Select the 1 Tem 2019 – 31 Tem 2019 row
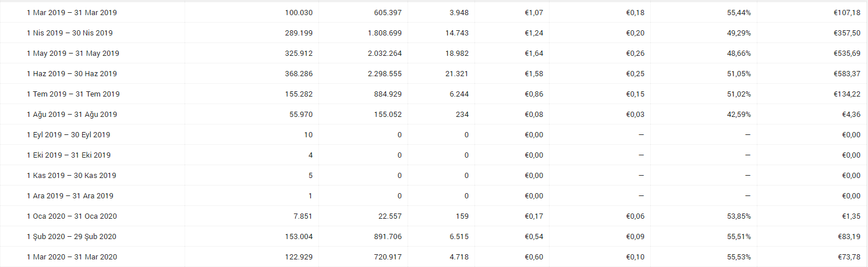Screen dimensions: 868x267 coord(434,94)
